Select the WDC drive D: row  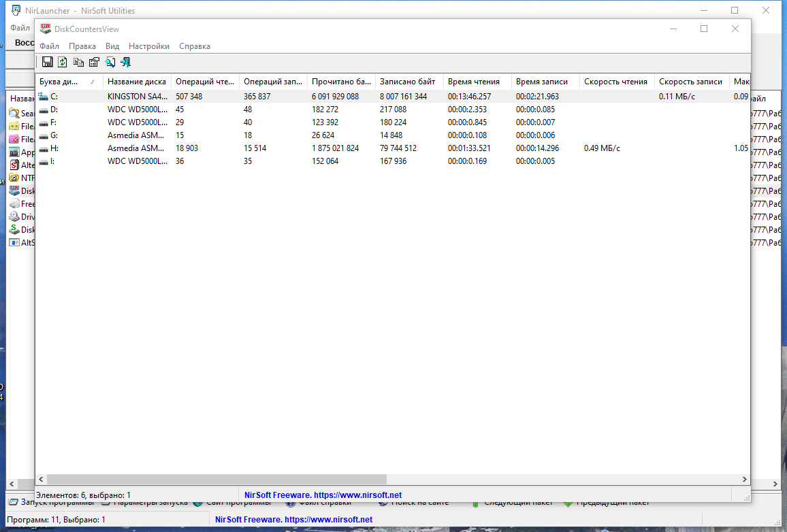pos(393,110)
